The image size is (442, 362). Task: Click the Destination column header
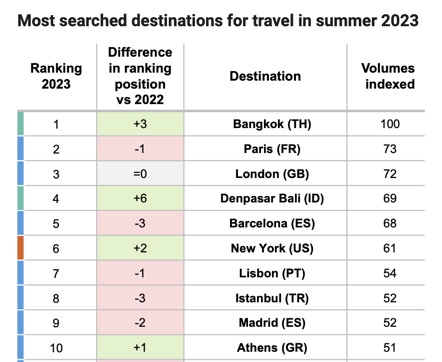(265, 76)
